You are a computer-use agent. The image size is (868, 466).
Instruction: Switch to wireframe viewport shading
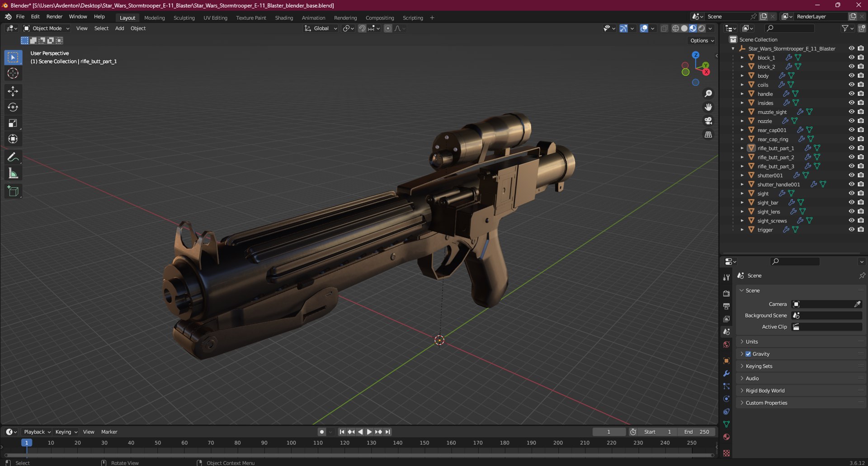[x=675, y=28]
